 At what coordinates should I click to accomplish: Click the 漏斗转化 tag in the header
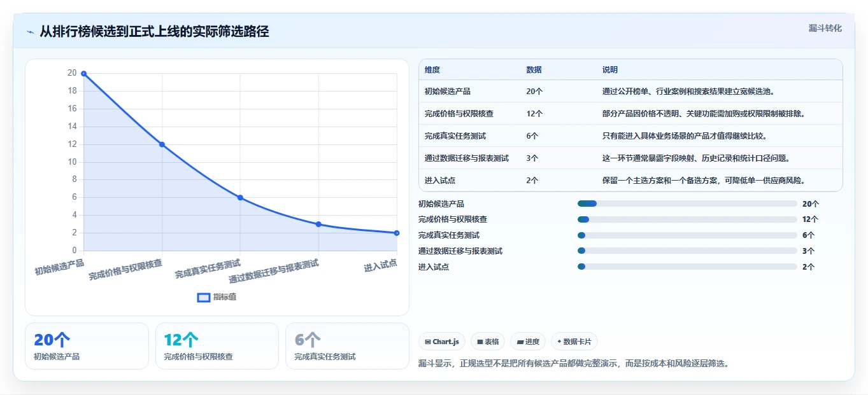(825, 28)
